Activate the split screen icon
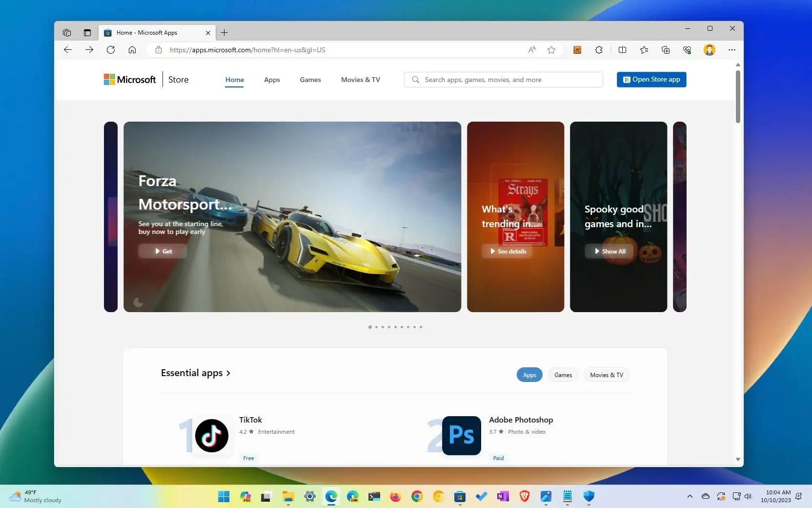The height and width of the screenshot is (508, 812). click(623, 50)
